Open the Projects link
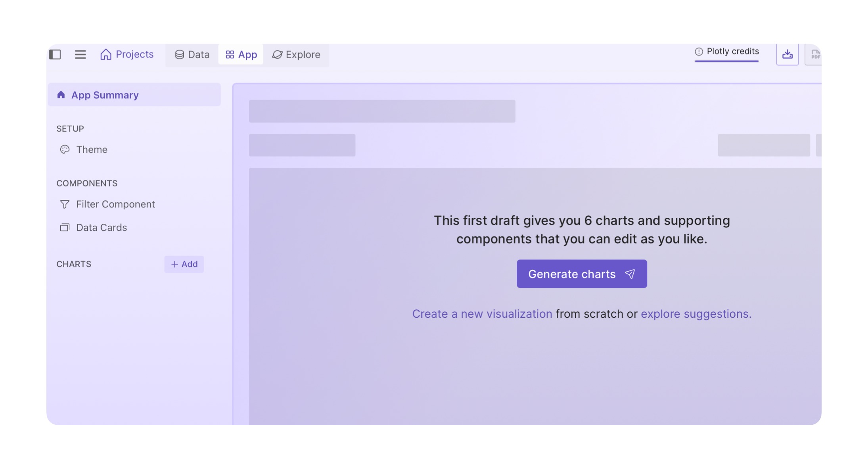 pos(134,54)
